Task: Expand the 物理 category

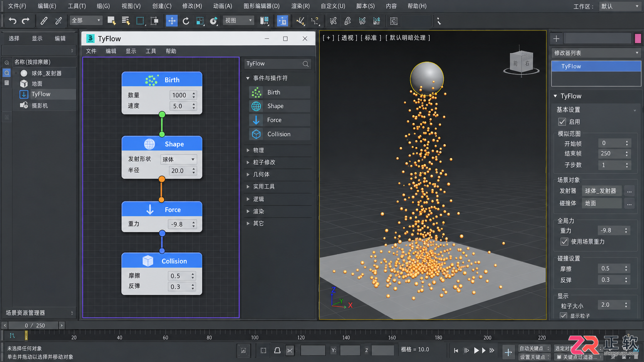Action: 248,150
